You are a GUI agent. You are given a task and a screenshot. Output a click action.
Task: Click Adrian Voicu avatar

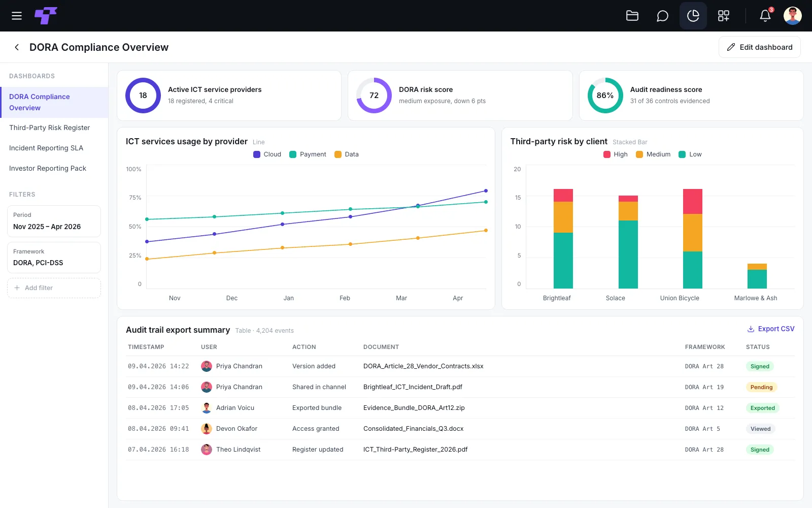207,408
